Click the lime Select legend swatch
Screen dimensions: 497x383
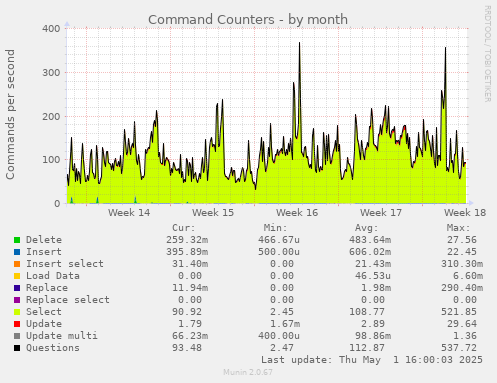[x=17, y=312]
